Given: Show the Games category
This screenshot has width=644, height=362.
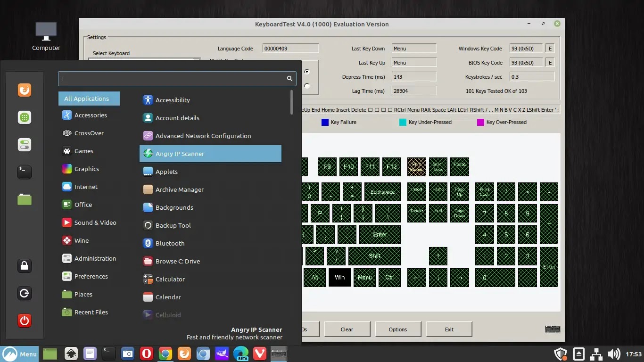Looking at the screenshot, I should (x=89, y=151).
